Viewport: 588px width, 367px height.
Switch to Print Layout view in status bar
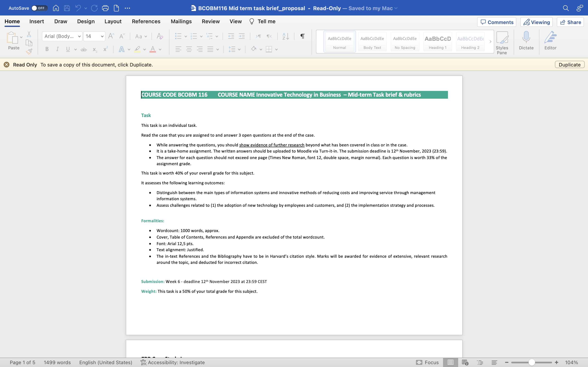450,362
